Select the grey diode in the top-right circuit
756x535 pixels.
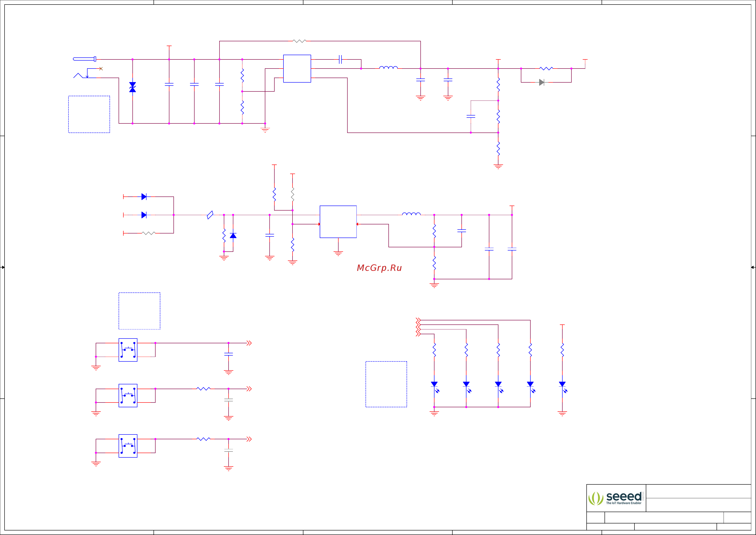(542, 82)
